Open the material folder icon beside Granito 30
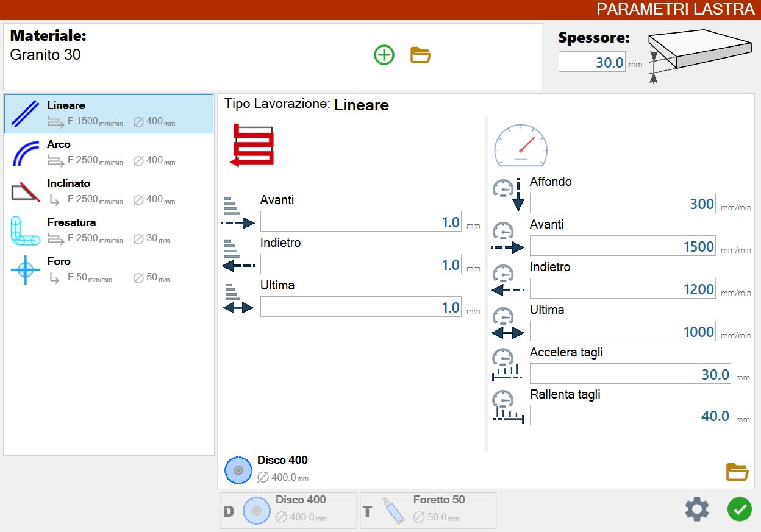Screen dimensions: 761x532 [x=421, y=55]
